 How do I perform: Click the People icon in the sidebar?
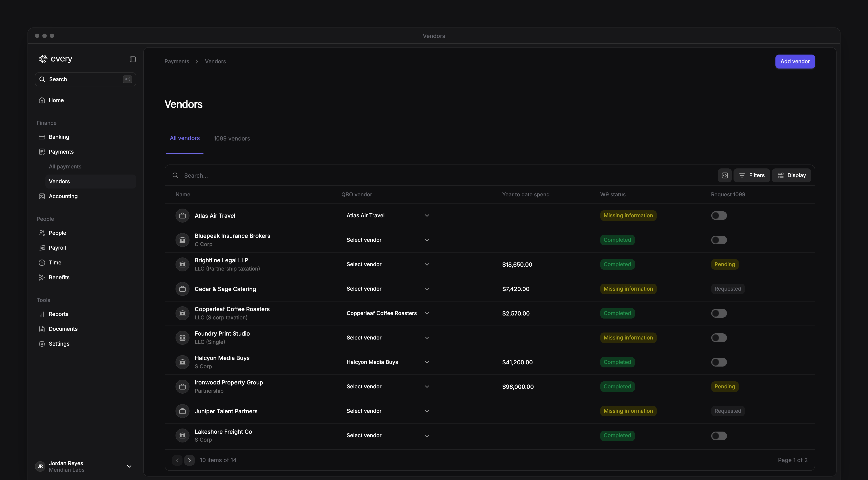(42, 233)
